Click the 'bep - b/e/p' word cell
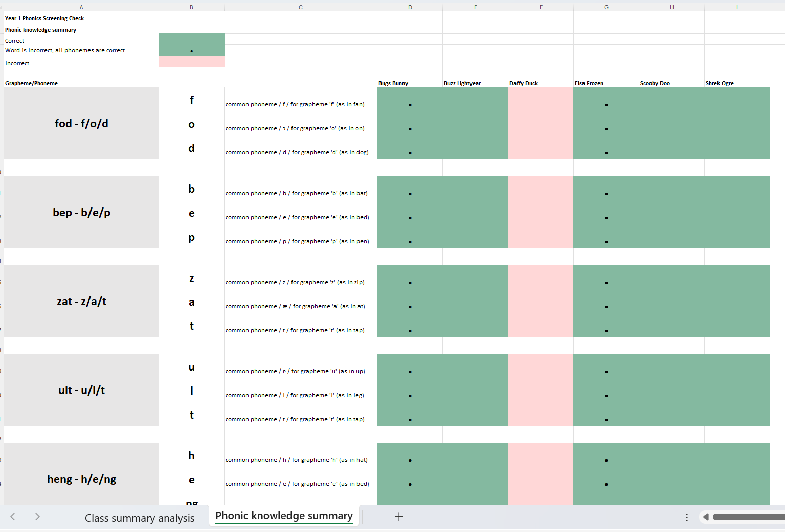This screenshot has width=785, height=532. coord(81,212)
